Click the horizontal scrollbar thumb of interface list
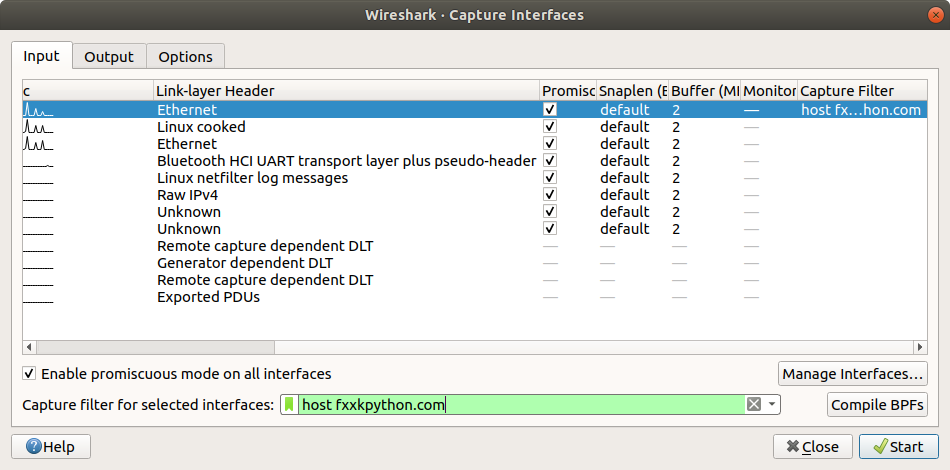 pyautogui.click(x=156, y=347)
